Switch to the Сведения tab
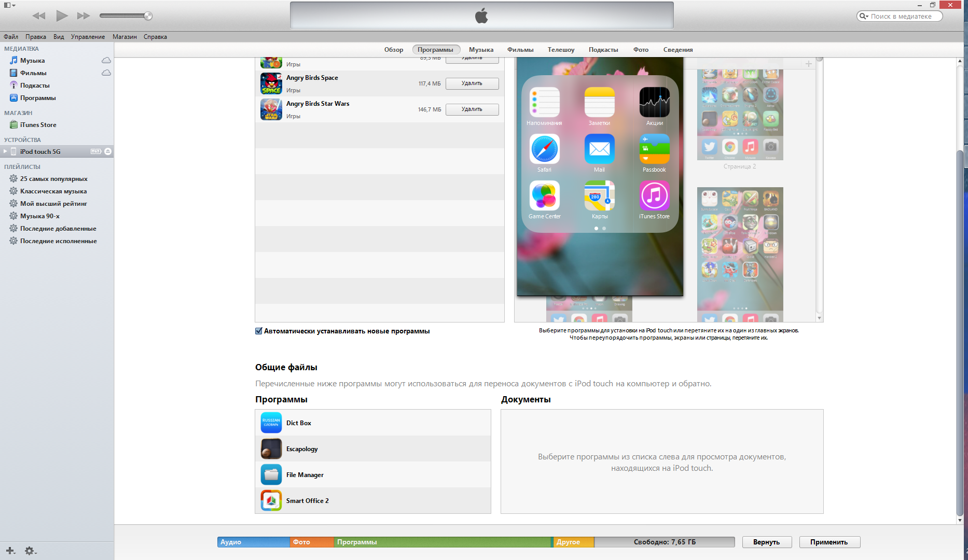This screenshot has height=560, width=968. [x=678, y=50]
